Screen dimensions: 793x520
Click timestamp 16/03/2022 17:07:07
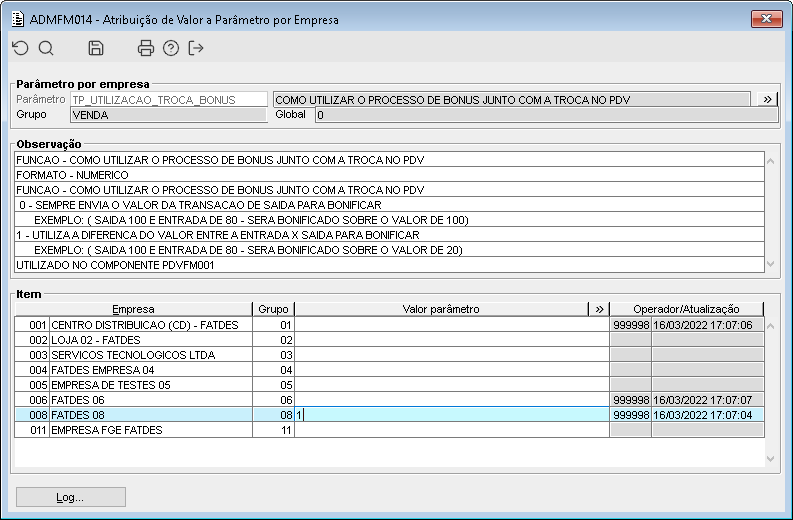click(708, 400)
